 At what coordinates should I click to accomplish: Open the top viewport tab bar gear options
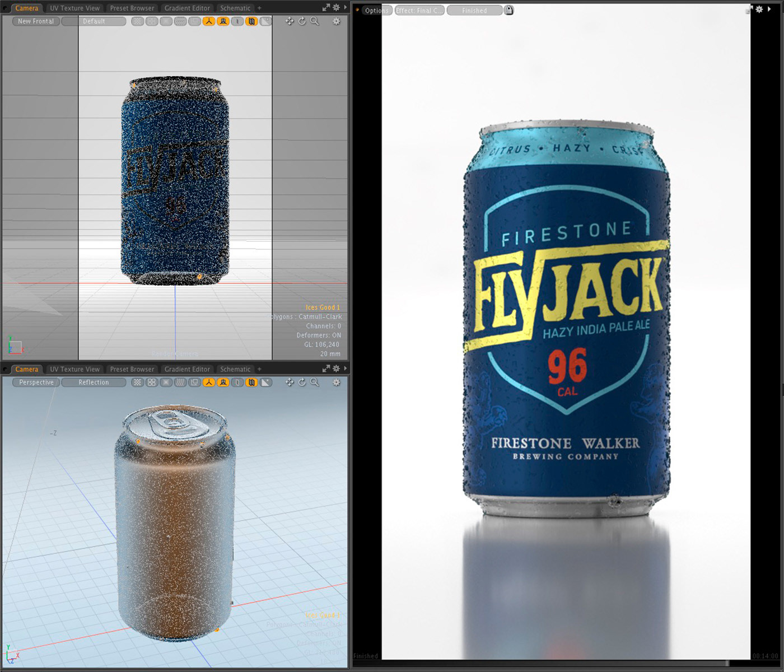coord(336,8)
